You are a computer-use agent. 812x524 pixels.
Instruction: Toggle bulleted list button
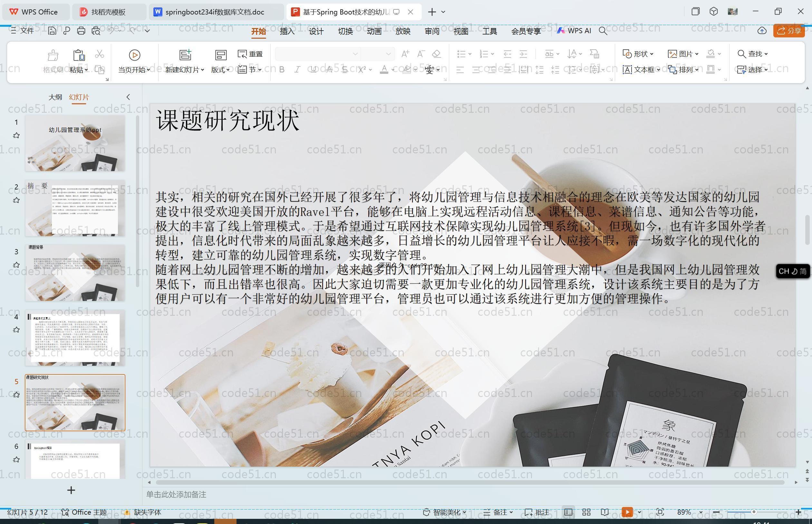tap(461, 54)
